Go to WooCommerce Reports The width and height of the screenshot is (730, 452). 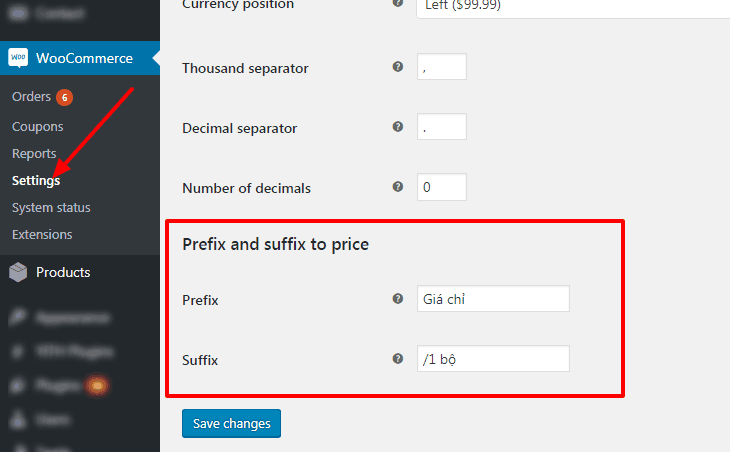click(x=34, y=154)
